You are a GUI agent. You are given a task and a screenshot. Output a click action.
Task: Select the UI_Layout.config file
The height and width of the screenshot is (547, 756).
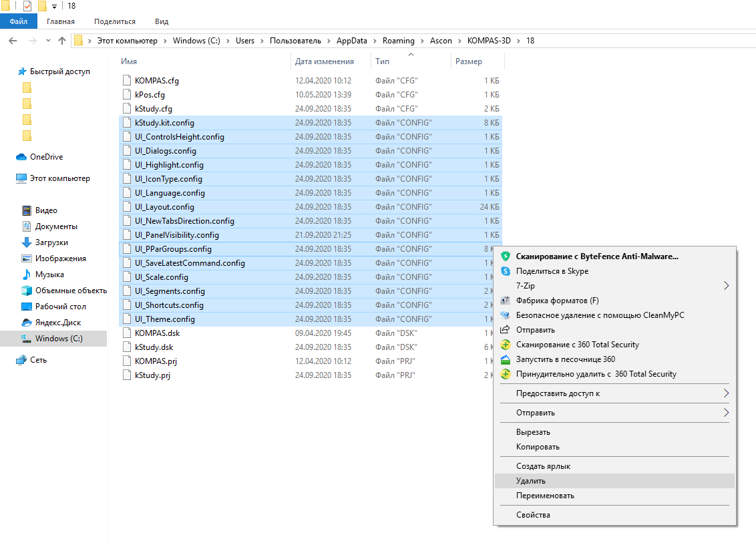coord(311,207)
